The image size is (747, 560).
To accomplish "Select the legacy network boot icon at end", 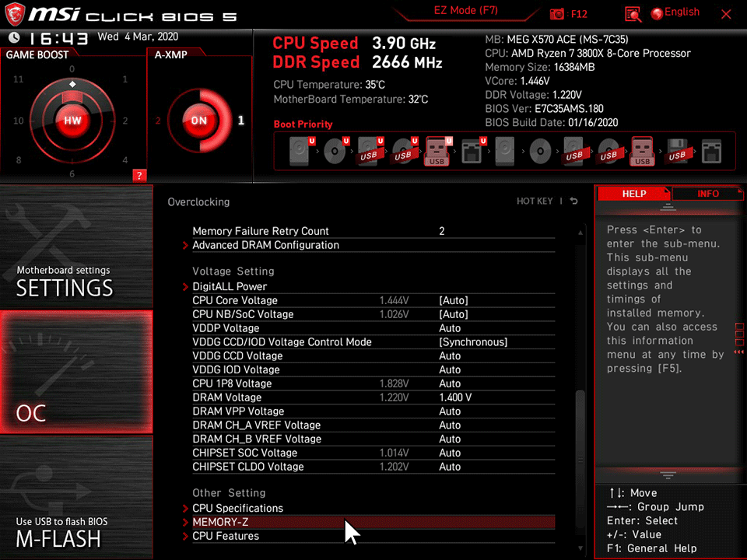I will 711,151.
